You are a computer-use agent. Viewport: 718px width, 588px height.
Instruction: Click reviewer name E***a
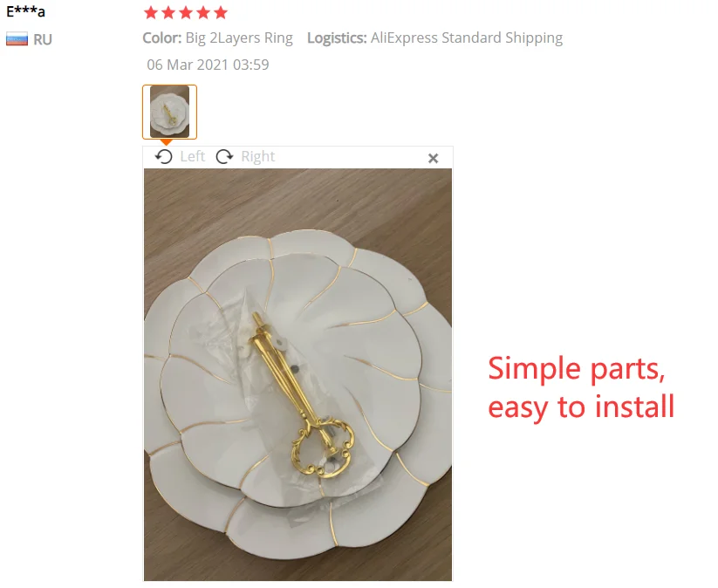[x=25, y=11]
